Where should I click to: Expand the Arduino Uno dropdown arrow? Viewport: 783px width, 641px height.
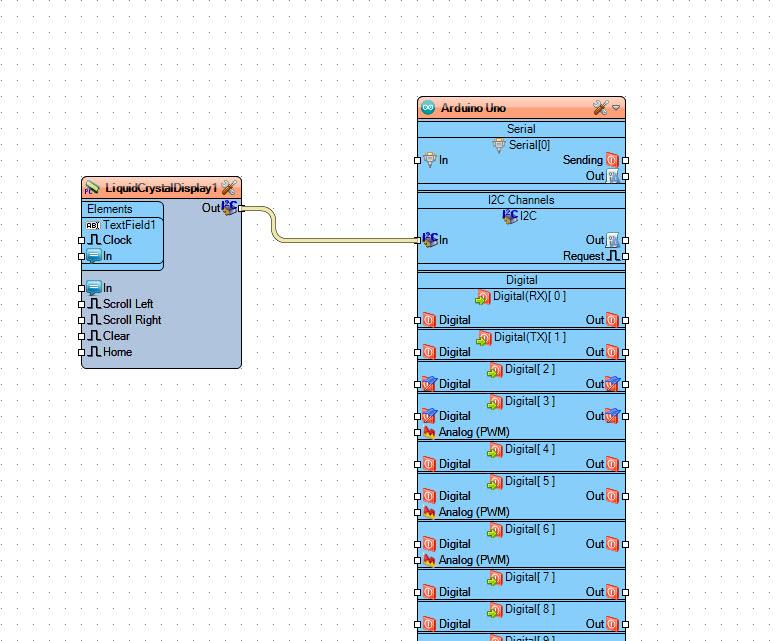(x=617, y=108)
